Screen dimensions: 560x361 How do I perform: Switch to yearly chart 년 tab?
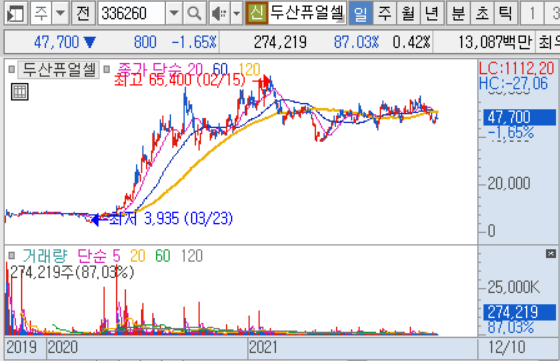coord(431,13)
